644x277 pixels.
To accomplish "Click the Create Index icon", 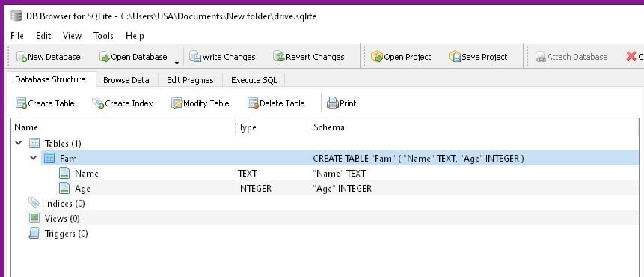I will (x=98, y=103).
